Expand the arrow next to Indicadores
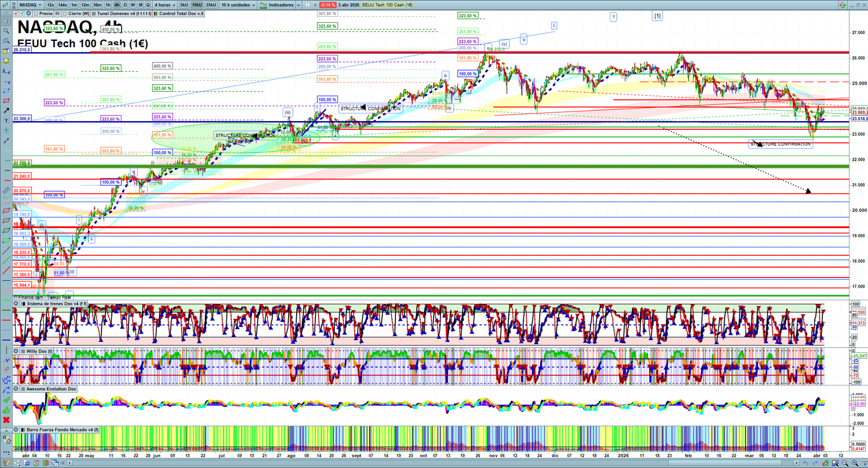Viewport: 868px width, 468px height. pos(298,5)
